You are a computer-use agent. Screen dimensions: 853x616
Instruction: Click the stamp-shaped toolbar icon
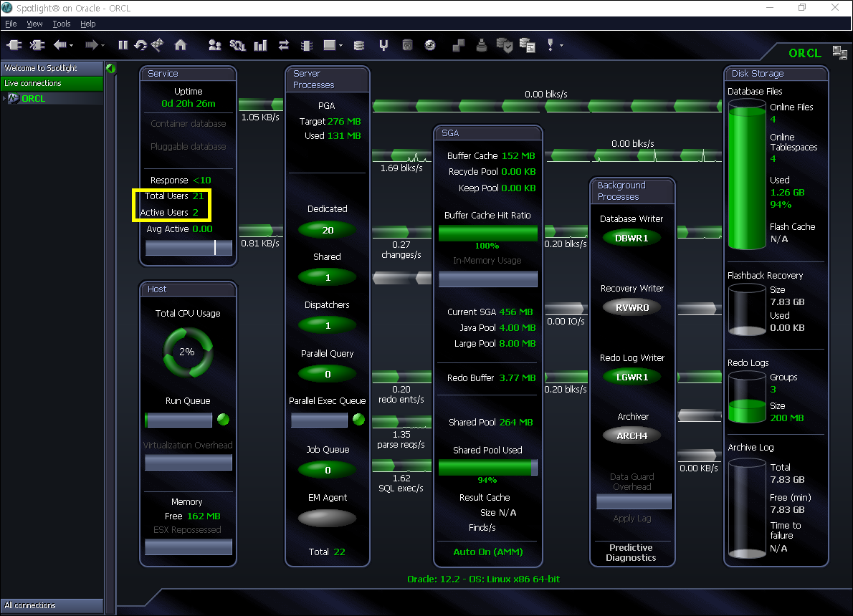[x=482, y=45]
